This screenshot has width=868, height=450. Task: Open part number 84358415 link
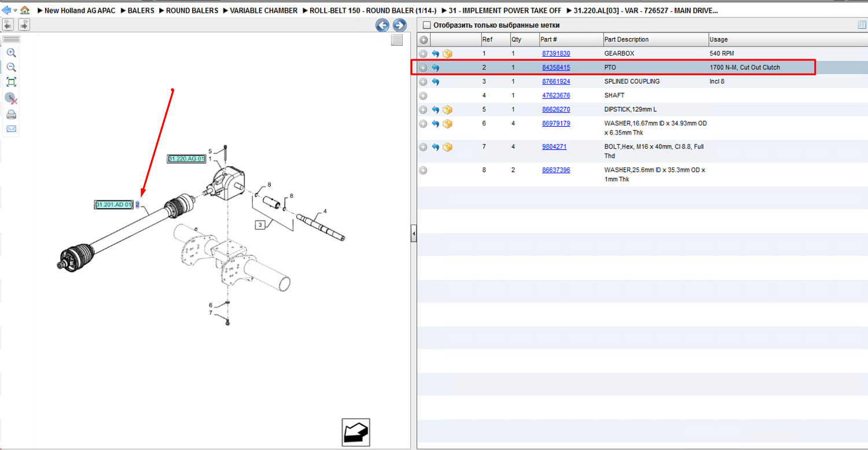click(556, 68)
